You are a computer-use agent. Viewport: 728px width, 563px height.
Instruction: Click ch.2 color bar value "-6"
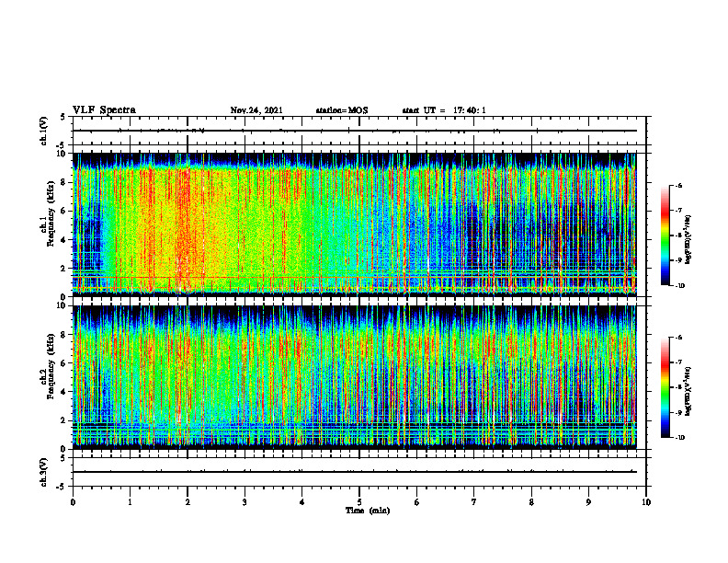click(678, 338)
